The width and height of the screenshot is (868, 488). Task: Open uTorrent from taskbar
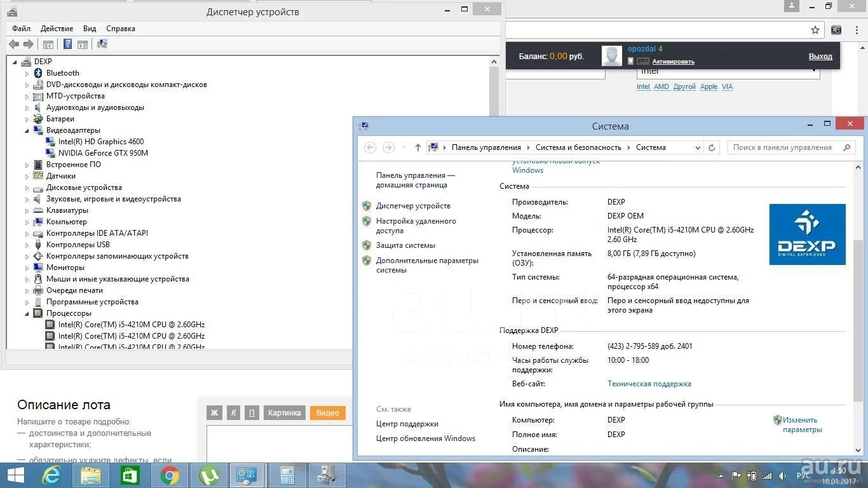tap(208, 475)
